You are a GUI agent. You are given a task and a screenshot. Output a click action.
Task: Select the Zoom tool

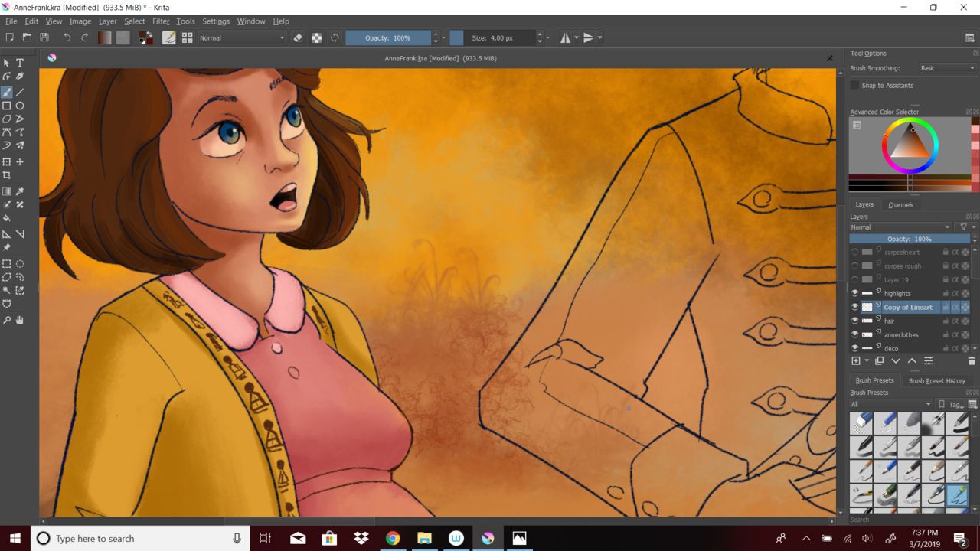pos(7,320)
